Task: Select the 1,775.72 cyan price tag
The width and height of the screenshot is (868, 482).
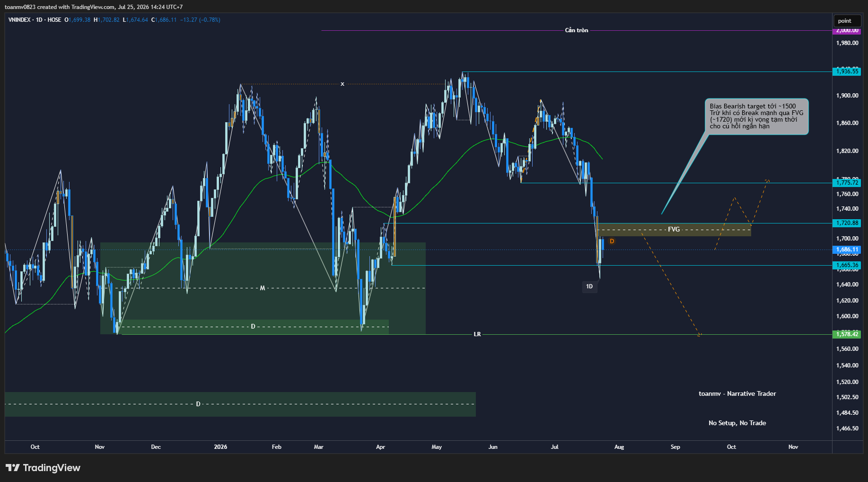Action: click(x=847, y=183)
